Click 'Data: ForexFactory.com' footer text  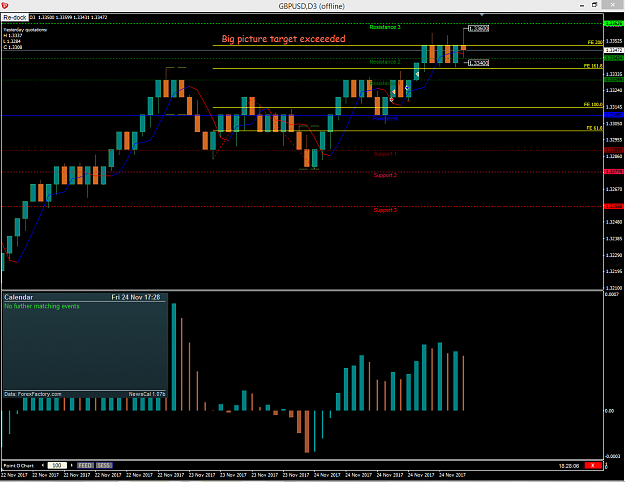[33, 394]
